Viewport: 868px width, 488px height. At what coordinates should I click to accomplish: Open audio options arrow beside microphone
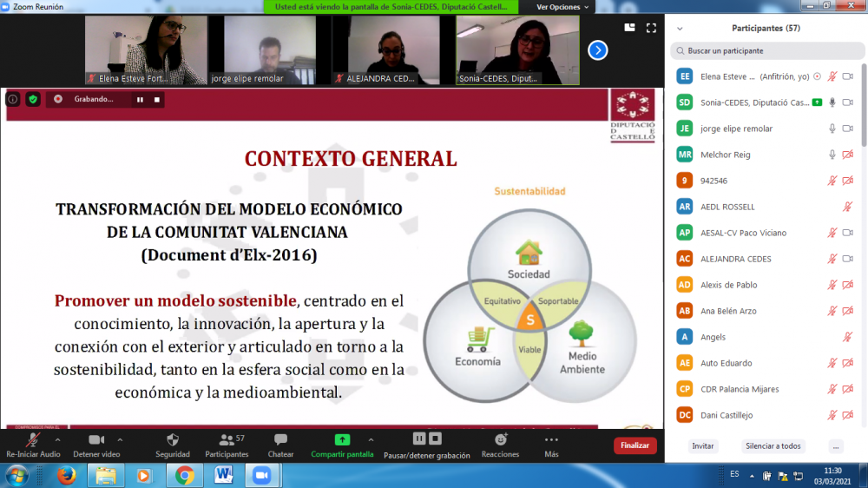(57, 439)
